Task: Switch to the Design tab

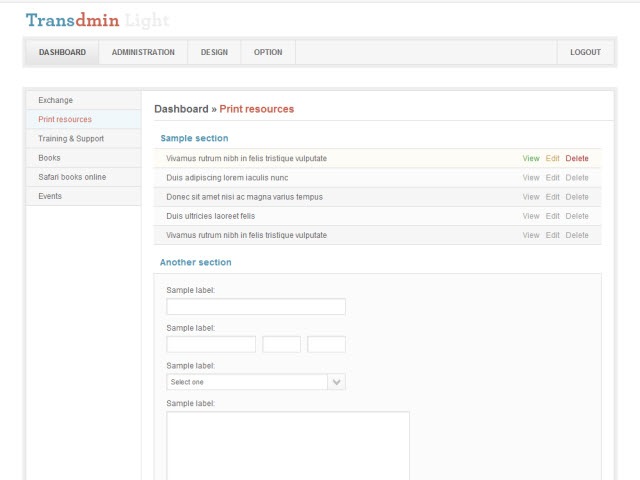Action: pos(214,53)
